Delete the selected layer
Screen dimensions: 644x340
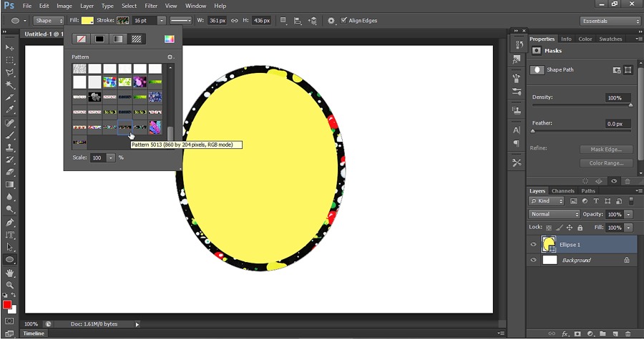(x=628, y=334)
